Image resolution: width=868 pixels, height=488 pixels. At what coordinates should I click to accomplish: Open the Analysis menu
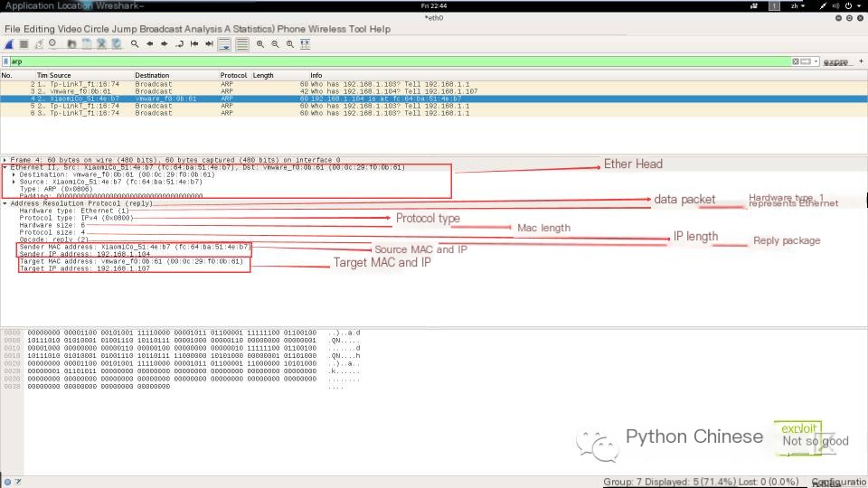[x=203, y=29]
